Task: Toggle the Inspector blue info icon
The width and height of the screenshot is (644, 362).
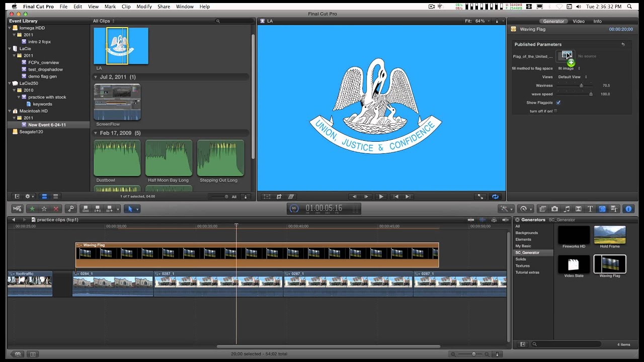Action: [628, 209]
